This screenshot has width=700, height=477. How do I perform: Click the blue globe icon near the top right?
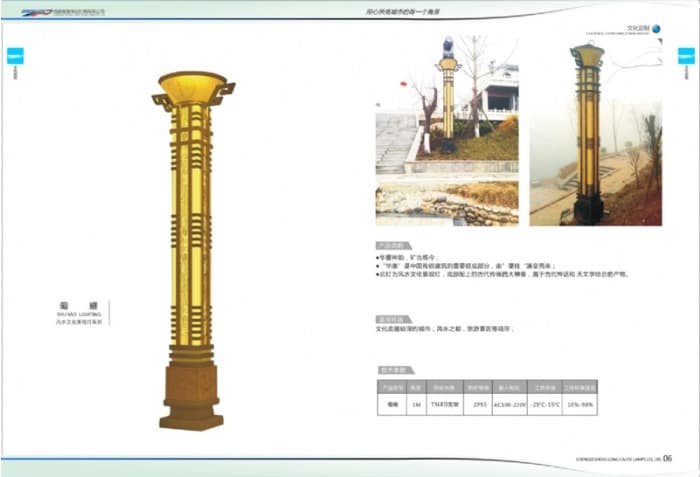click(x=656, y=29)
